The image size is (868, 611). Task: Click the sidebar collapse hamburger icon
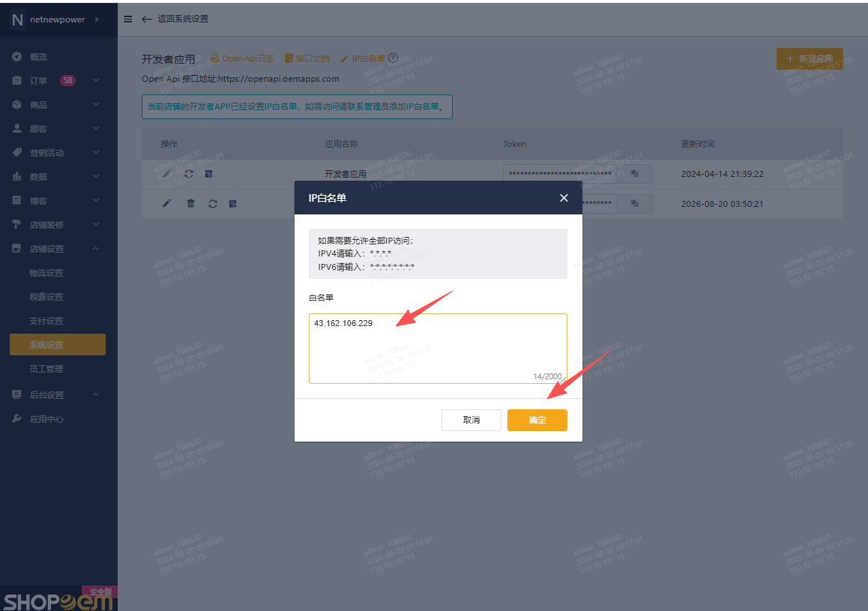(x=128, y=19)
